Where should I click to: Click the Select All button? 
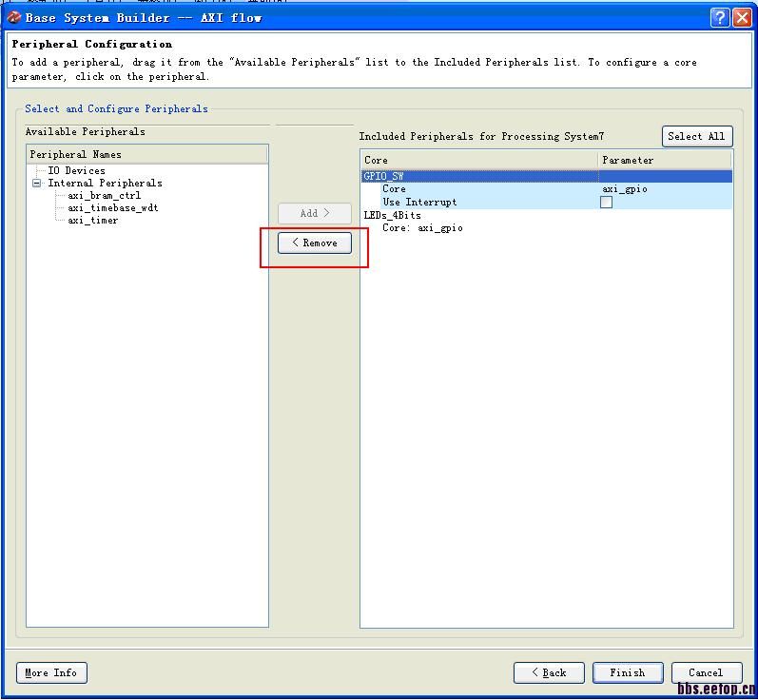coord(696,136)
